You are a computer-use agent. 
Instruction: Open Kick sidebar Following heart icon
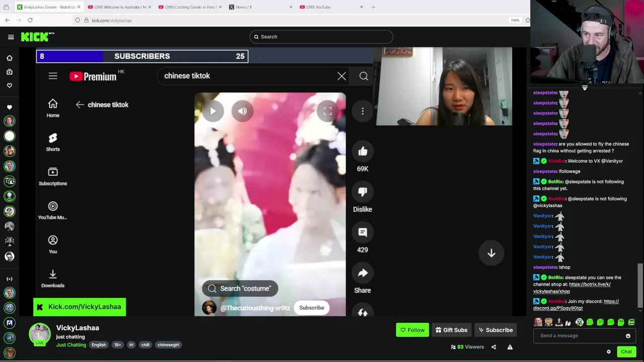tap(10, 85)
